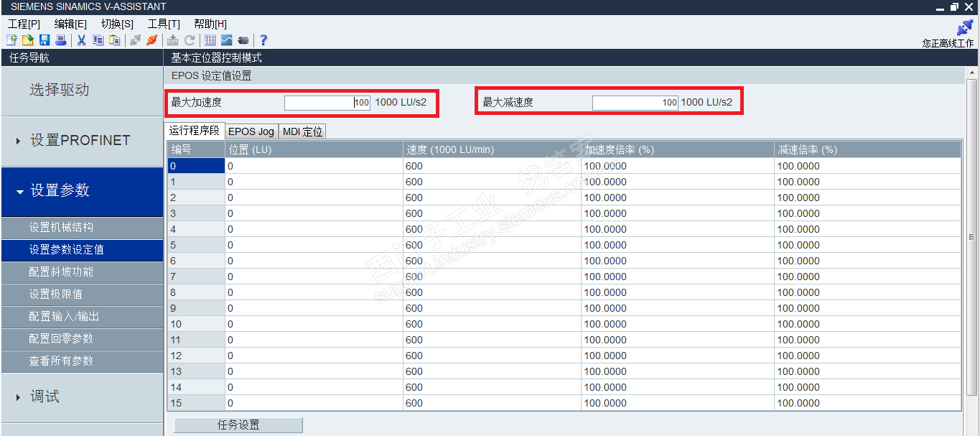The height and width of the screenshot is (436, 980).
Task: Click the 加速度倍率 (%) column header
Action: [x=678, y=149]
